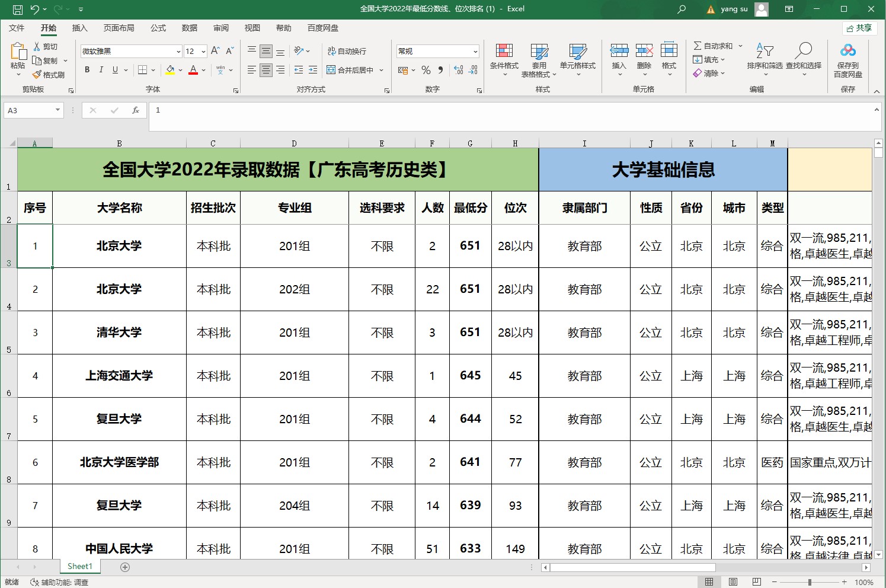Toggle Bold formatting
This screenshot has width=886, height=588.
[87, 70]
